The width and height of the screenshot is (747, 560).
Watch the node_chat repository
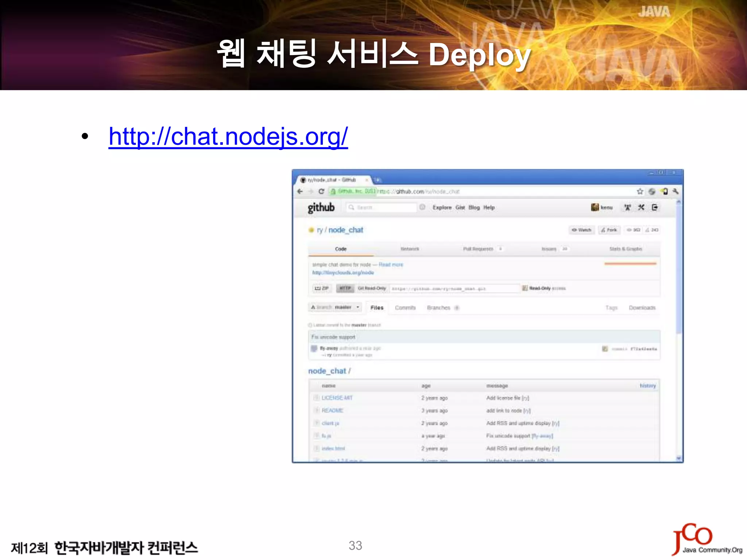(x=581, y=230)
